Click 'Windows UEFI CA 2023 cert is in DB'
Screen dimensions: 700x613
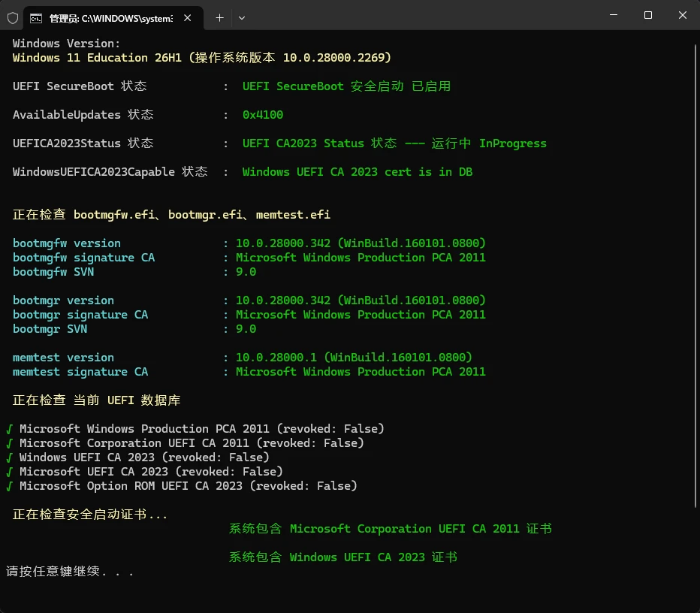click(x=358, y=172)
